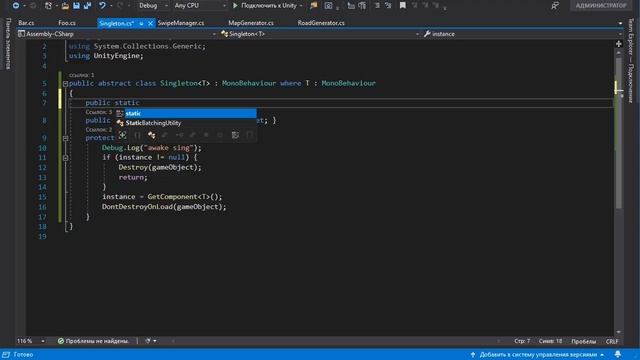This screenshot has width=640, height=360.
Task: Click the scrollbar up arrow
Action: coord(619,53)
